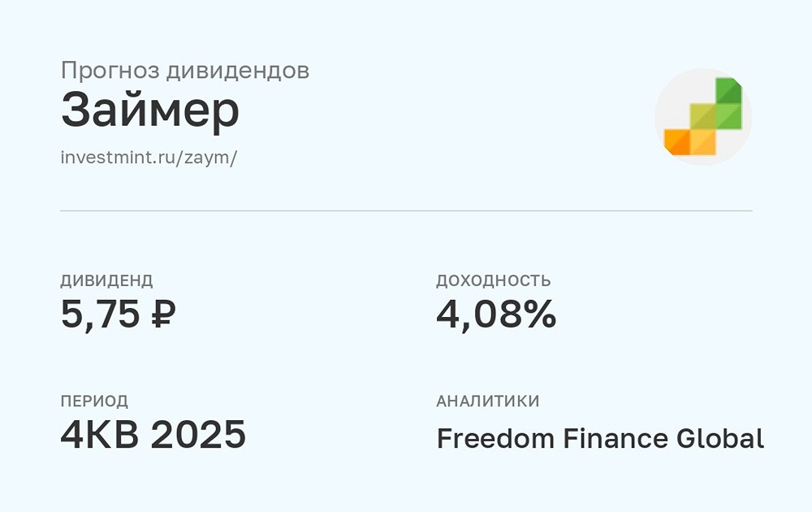Select the Займер company title
812x512 pixels.
pyautogui.click(x=150, y=112)
